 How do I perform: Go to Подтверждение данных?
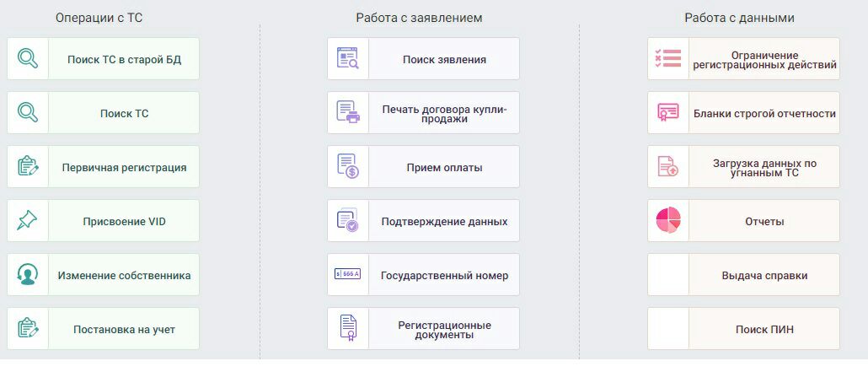point(424,221)
